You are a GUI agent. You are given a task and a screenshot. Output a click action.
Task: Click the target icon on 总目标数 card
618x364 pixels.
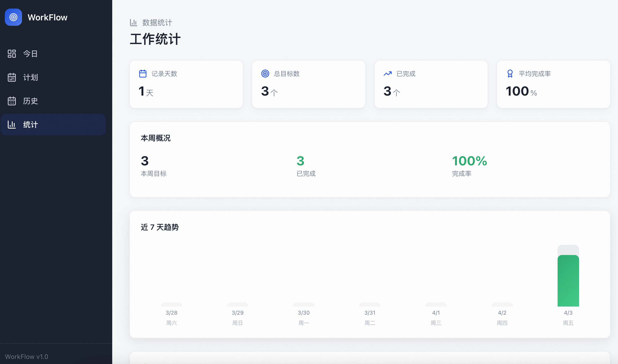(265, 74)
